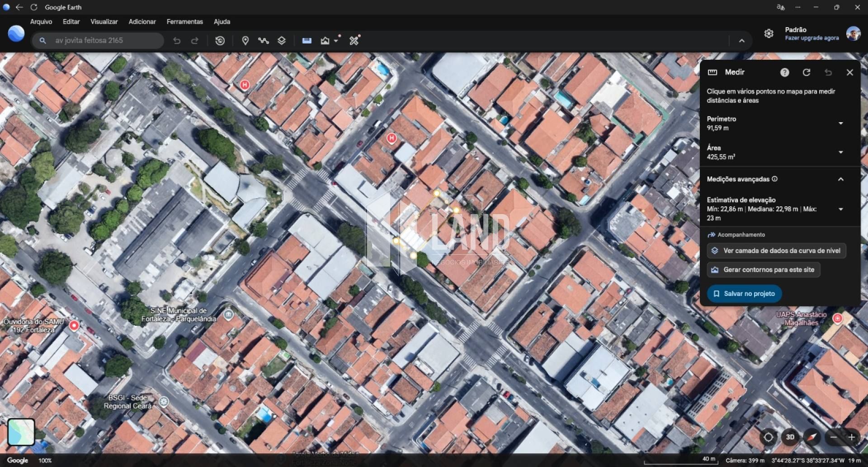Click the SINE Municipal de Fortaleza marker
This screenshot has height=467, width=868.
coord(229,315)
